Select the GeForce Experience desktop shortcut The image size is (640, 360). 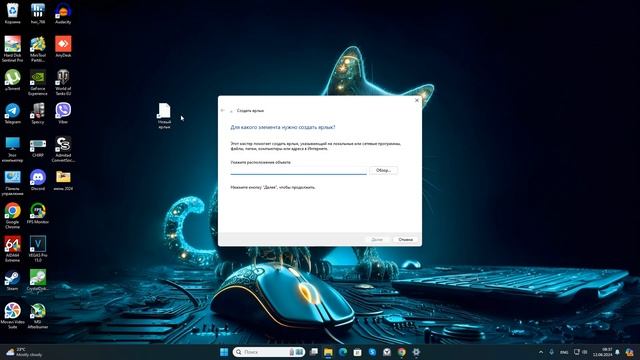pyautogui.click(x=38, y=82)
